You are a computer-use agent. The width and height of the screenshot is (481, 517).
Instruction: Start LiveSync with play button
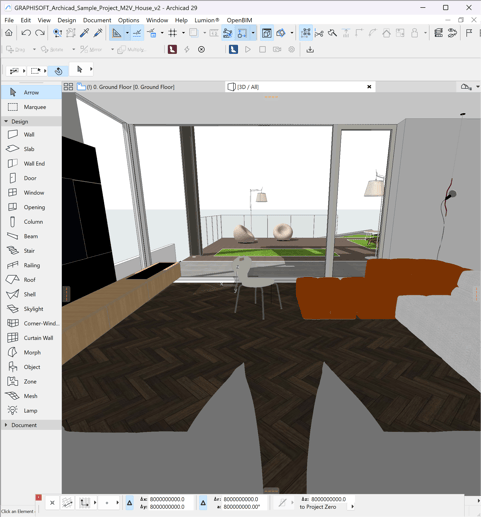[247, 49]
